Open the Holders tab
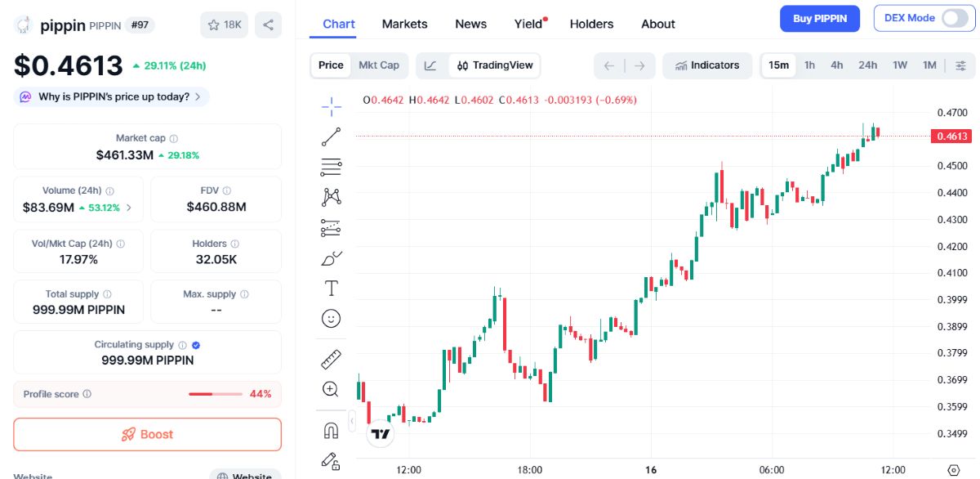 click(591, 24)
